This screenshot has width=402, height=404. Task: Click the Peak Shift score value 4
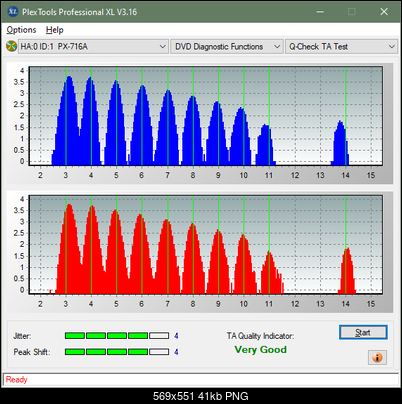pos(176,352)
